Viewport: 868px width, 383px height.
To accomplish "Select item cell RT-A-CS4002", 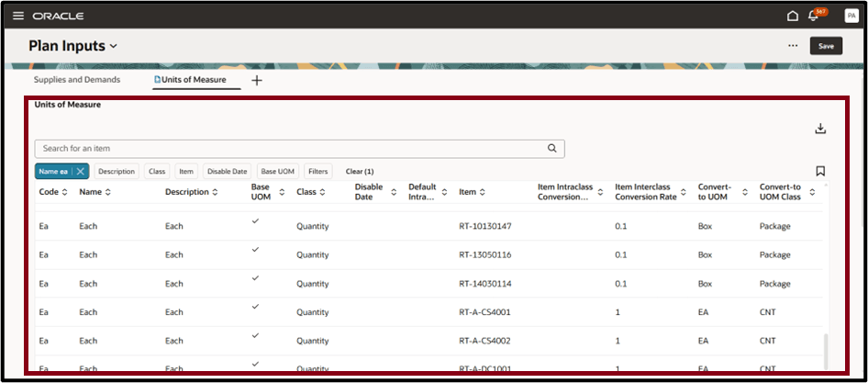I will point(484,341).
